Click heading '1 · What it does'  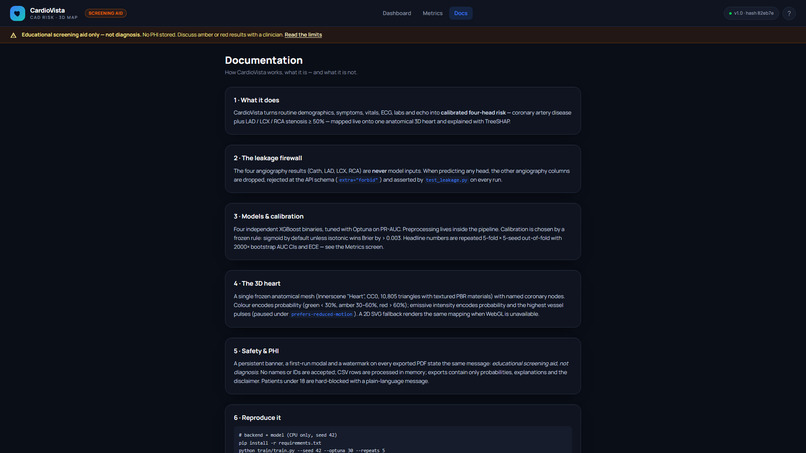point(257,100)
